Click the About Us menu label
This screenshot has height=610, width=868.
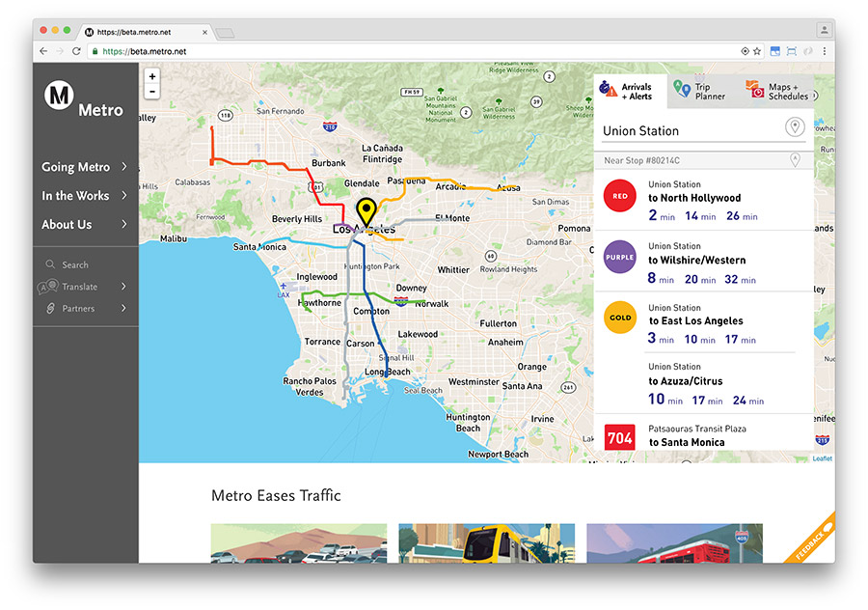pos(67,224)
